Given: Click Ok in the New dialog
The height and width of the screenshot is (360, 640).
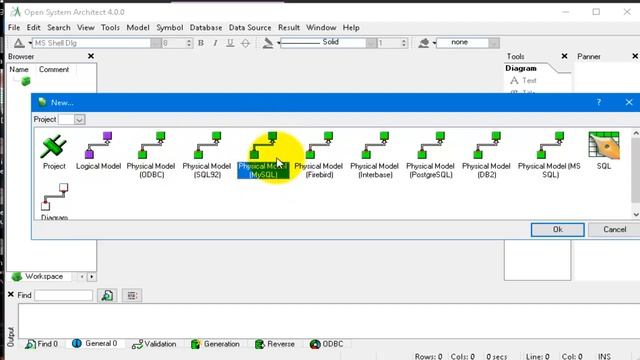Looking at the screenshot, I should click(558, 229).
